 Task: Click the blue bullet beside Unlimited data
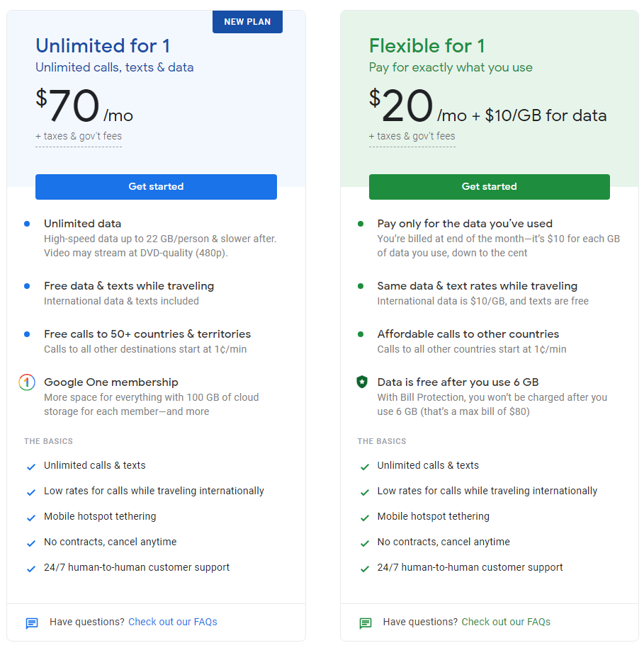(x=27, y=224)
